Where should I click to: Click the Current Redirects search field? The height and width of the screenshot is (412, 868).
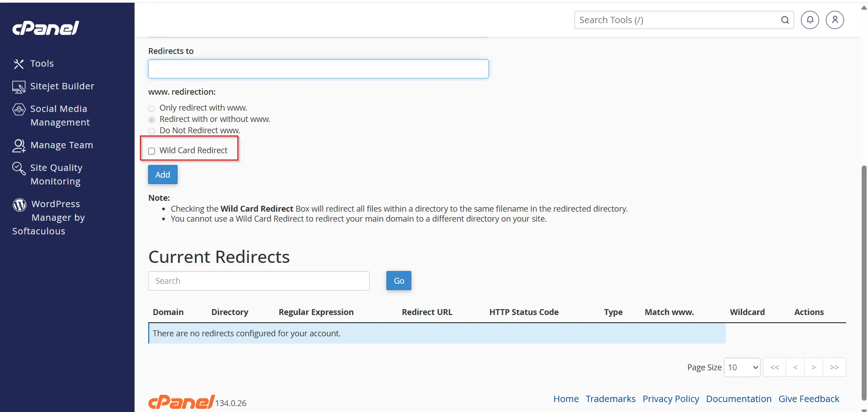point(259,281)
